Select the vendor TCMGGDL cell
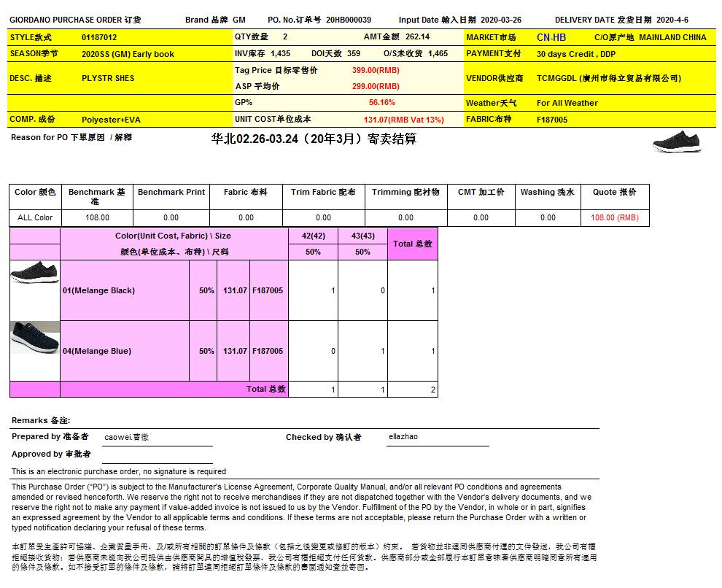The image size is (722, 588). pos(608,78)
